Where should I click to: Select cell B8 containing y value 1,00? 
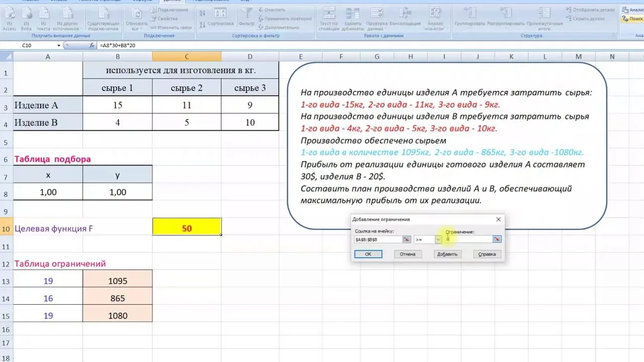point(118,192)
